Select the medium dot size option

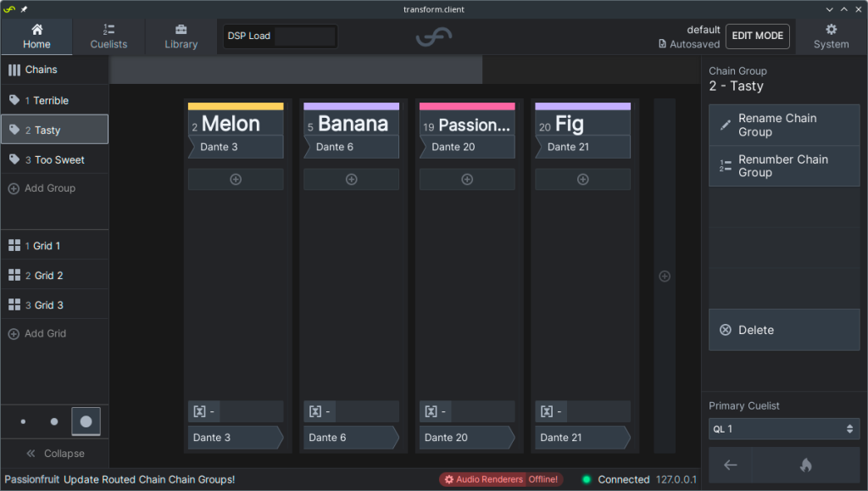[x=53, y=421]
